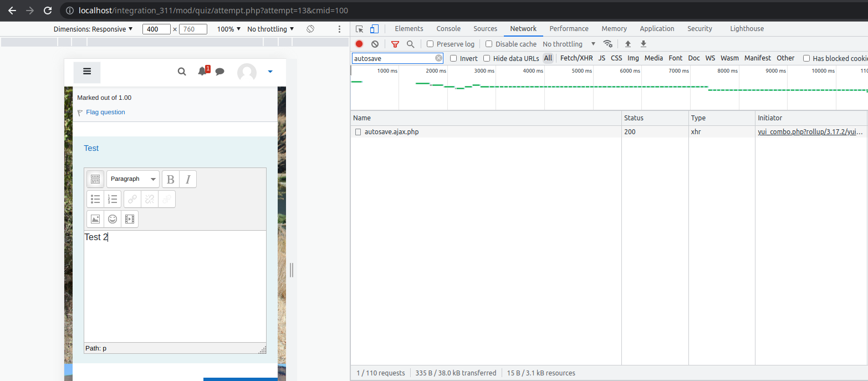Activate the inspect element picker
This screenshot has height=381, width=868.
(360, 29)
